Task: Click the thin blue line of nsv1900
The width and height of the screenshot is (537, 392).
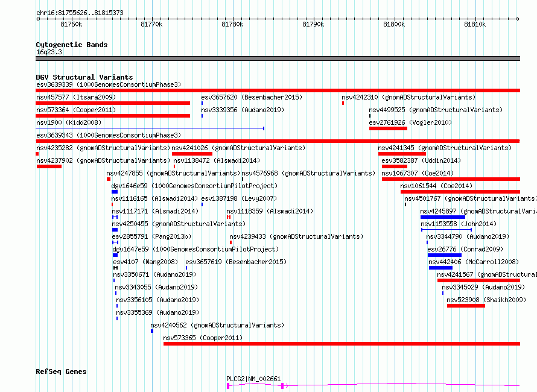Action: pos(150,128)
